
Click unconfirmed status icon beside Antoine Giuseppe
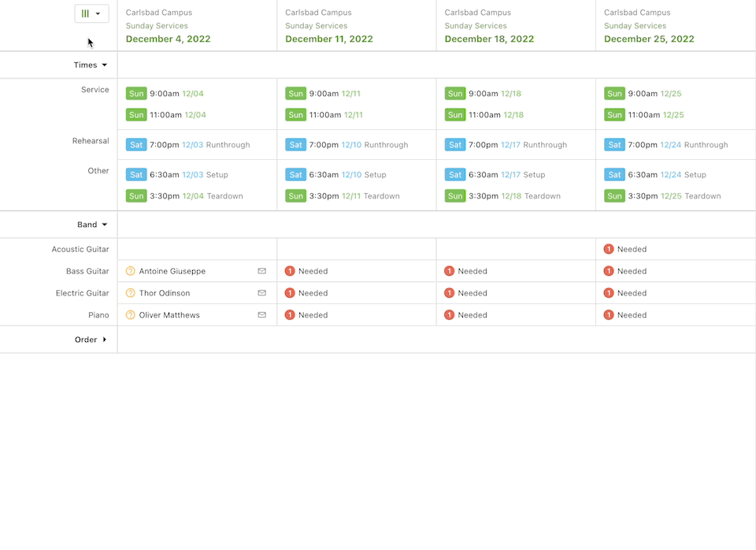coord(131,271)
